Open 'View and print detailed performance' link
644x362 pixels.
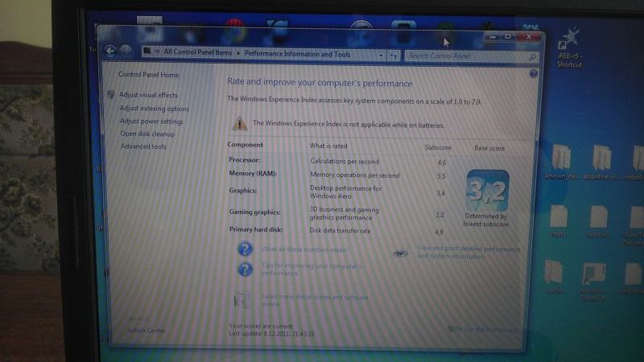(469, 253)
